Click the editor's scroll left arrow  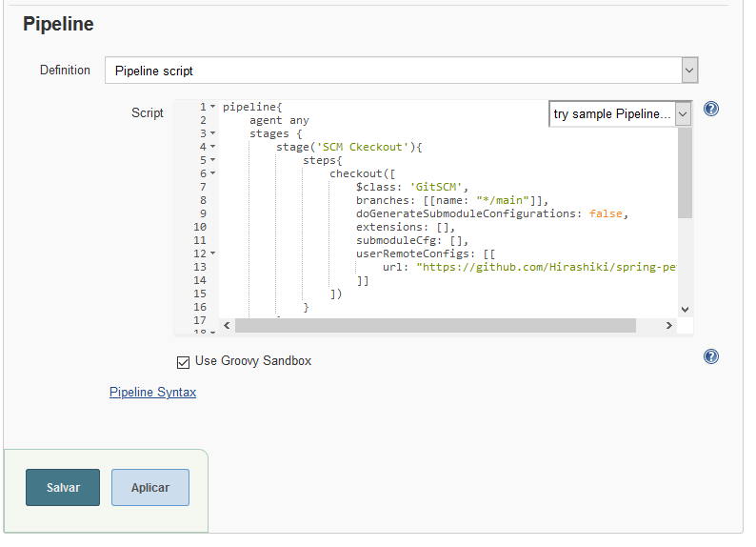click(227, 325)
